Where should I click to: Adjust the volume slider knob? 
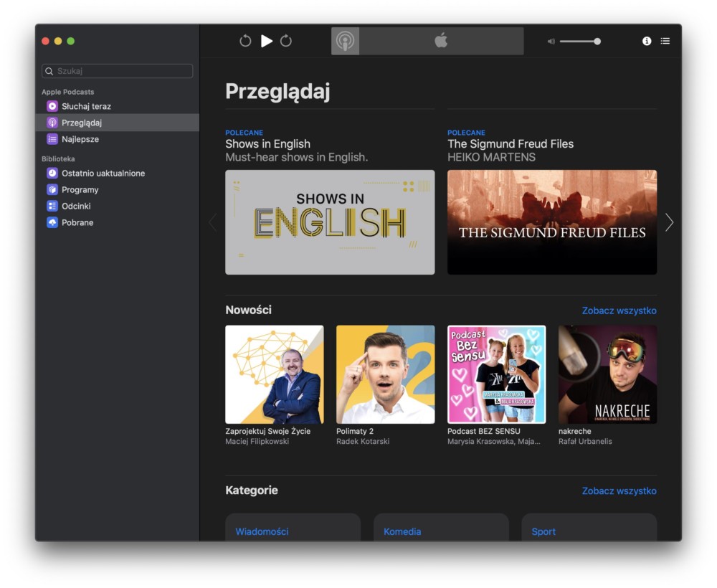(x=597, y=42)
